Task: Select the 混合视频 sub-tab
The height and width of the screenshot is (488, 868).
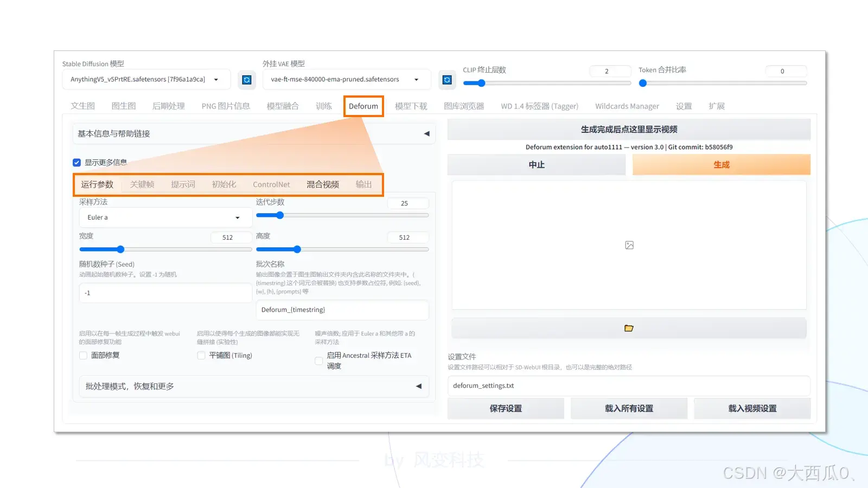Action: pos(323,185)
